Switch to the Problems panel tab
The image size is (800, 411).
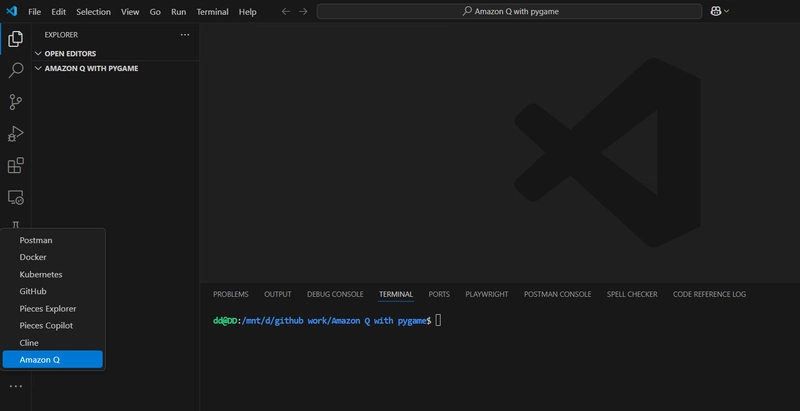231,294
